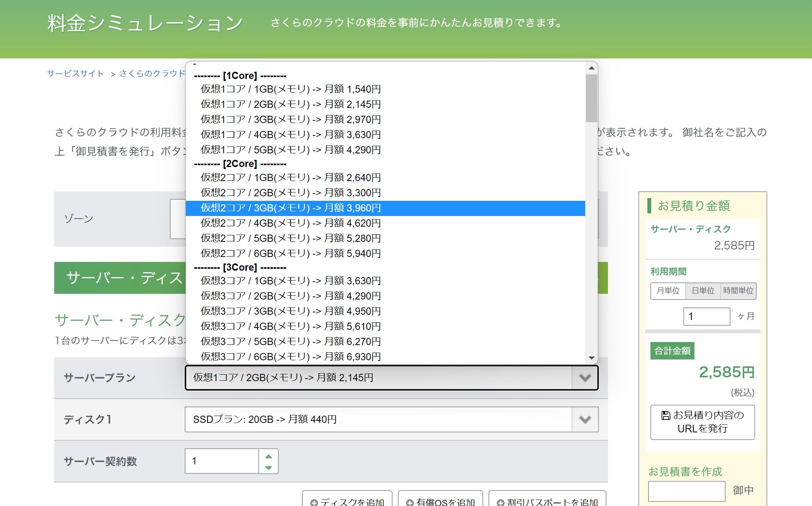This screenshot has width=812, height=506.
Task: Click サーバー・ディスク 2,585円 estimate amount
Action: coord(734,246)
